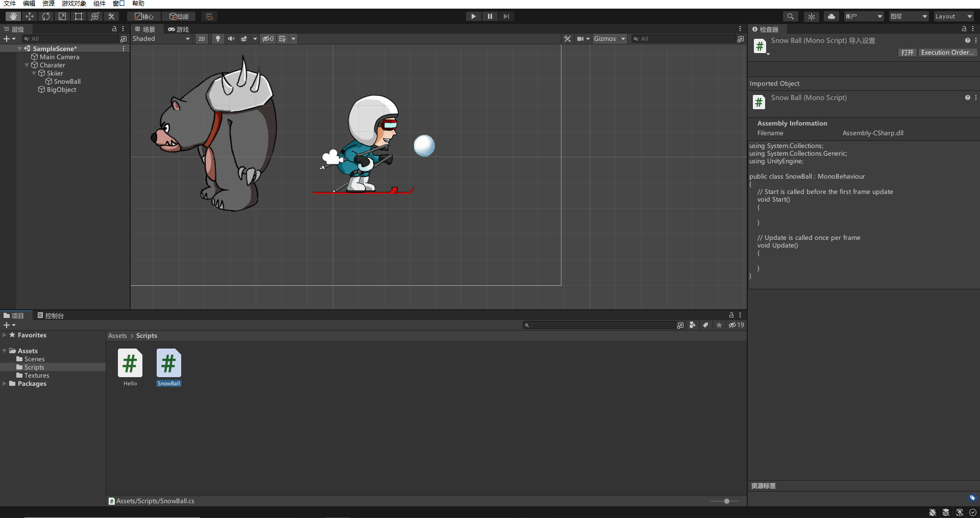Click the top-bar global search magnifier icon
The width and height of the screenshot is (980, 518).
(x=790, y=16)
